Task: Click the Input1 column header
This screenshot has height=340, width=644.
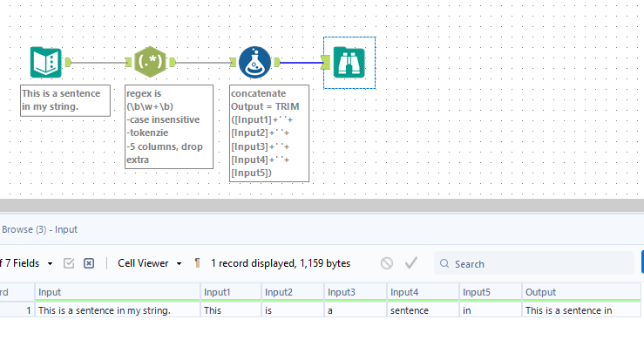Action: point(231,292)
